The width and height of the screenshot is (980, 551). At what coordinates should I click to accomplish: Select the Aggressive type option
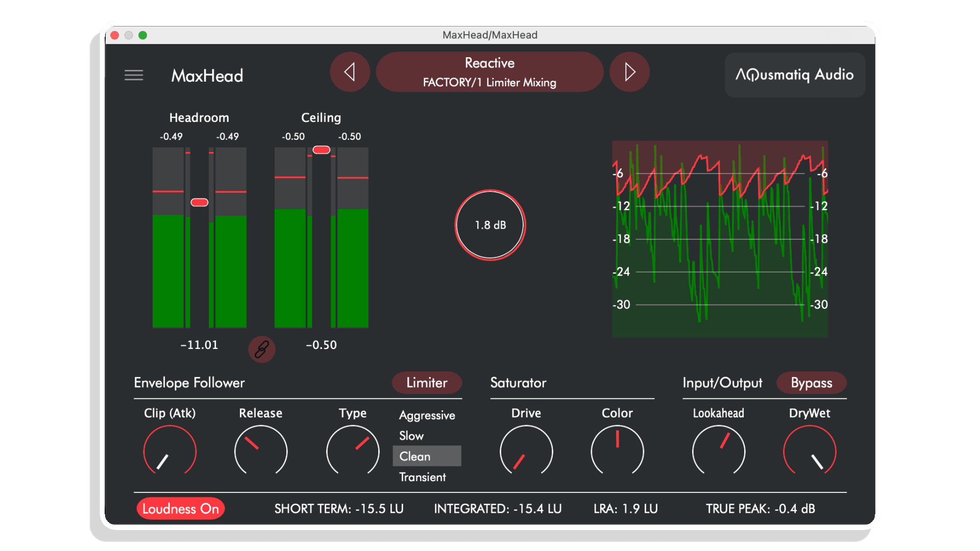pos(427,415)
